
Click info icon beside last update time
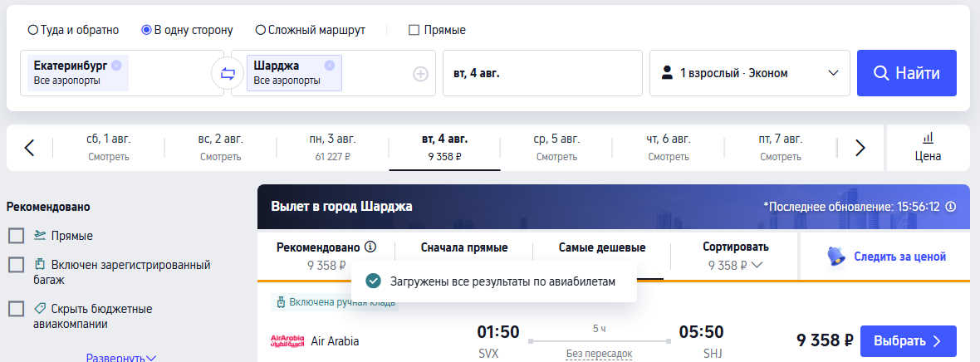[x=951, y=206]
